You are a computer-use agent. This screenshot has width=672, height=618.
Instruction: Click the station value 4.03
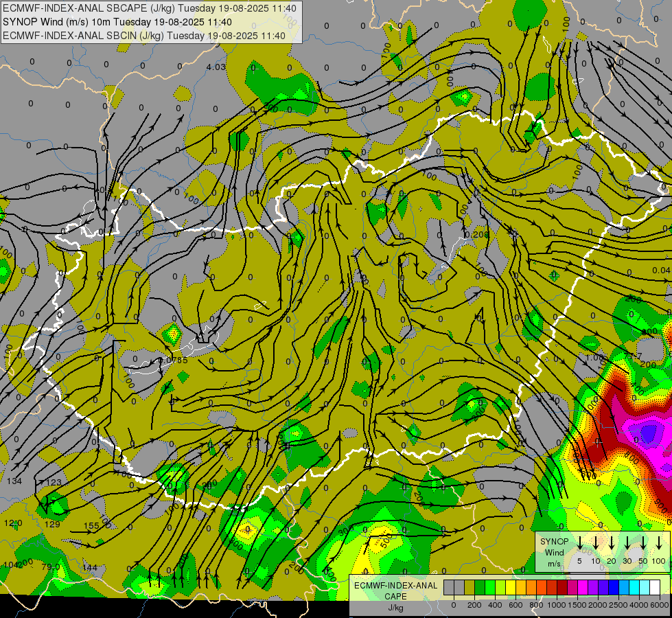coord(216,67)
